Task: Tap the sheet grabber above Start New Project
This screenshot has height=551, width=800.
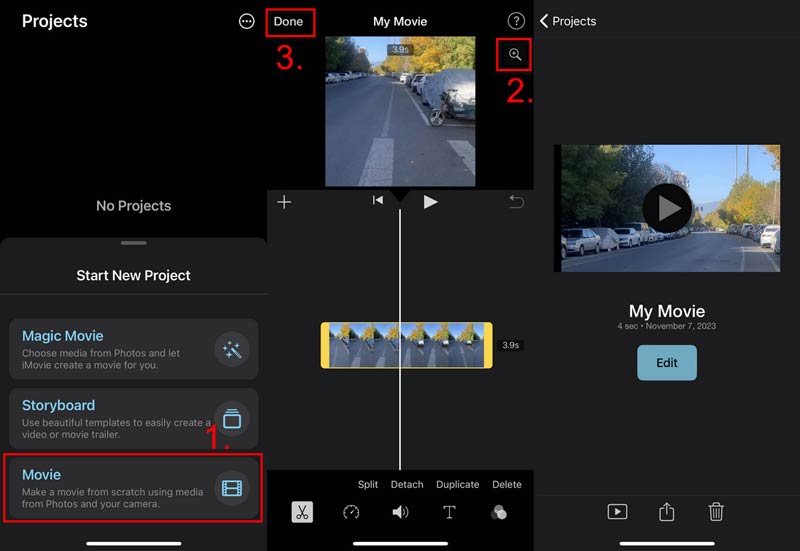Action: (x=134, y=243)
